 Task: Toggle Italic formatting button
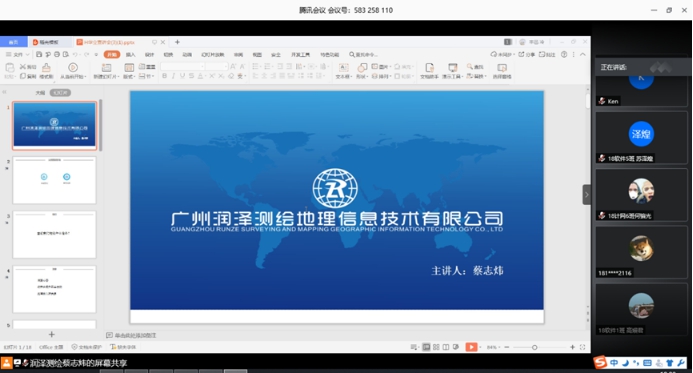[173, 76]
